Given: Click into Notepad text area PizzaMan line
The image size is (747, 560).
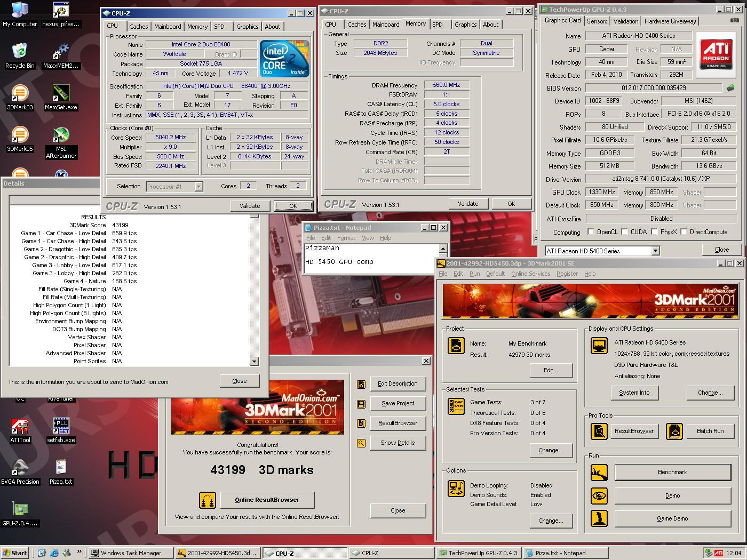Looking at the screenshot, I should pos(322,248).
